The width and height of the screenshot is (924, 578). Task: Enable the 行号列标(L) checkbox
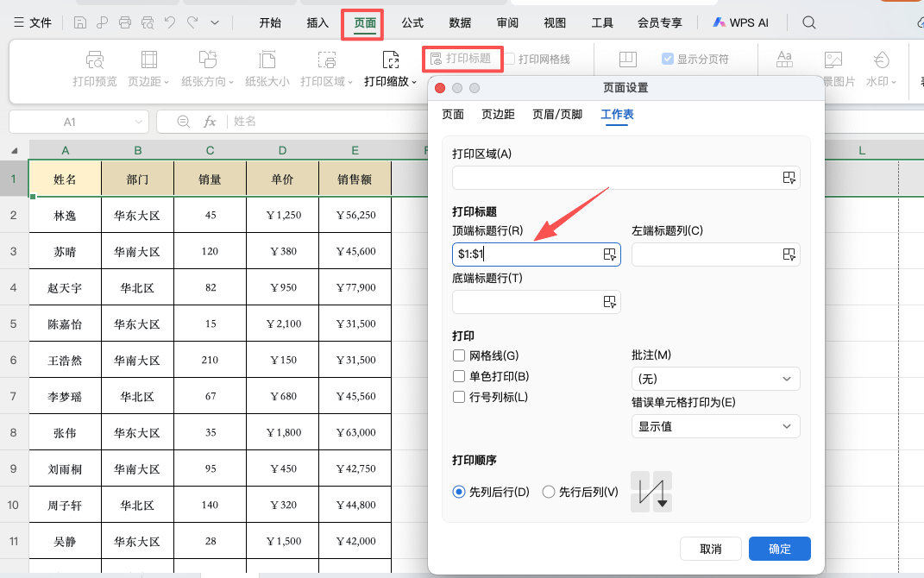click(458, 397)
